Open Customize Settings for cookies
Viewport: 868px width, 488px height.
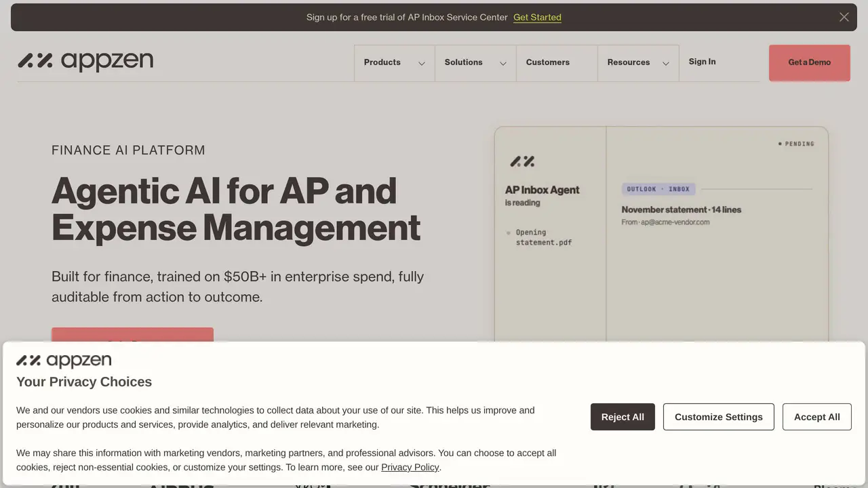pyautogui.click(x=719, y=417)
